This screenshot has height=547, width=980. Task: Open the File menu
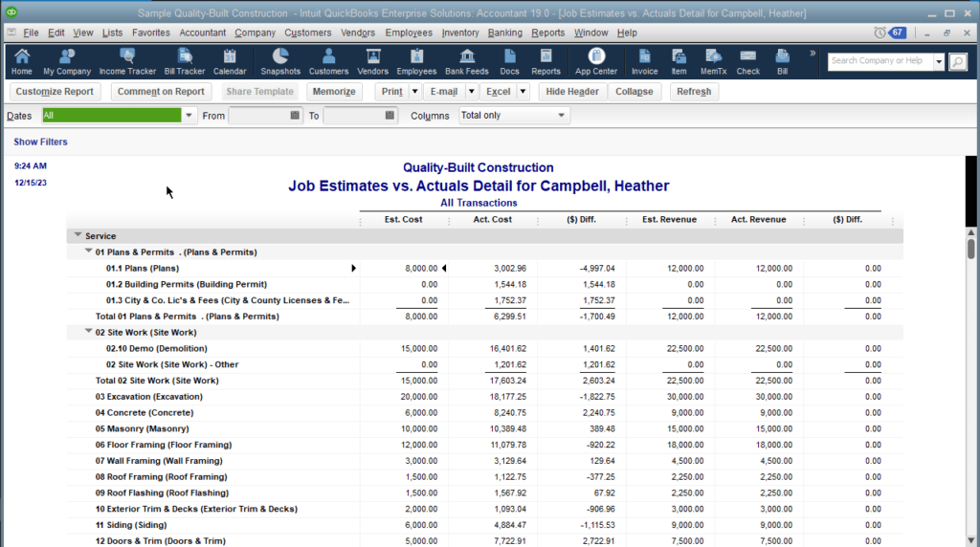coord(31,33)
